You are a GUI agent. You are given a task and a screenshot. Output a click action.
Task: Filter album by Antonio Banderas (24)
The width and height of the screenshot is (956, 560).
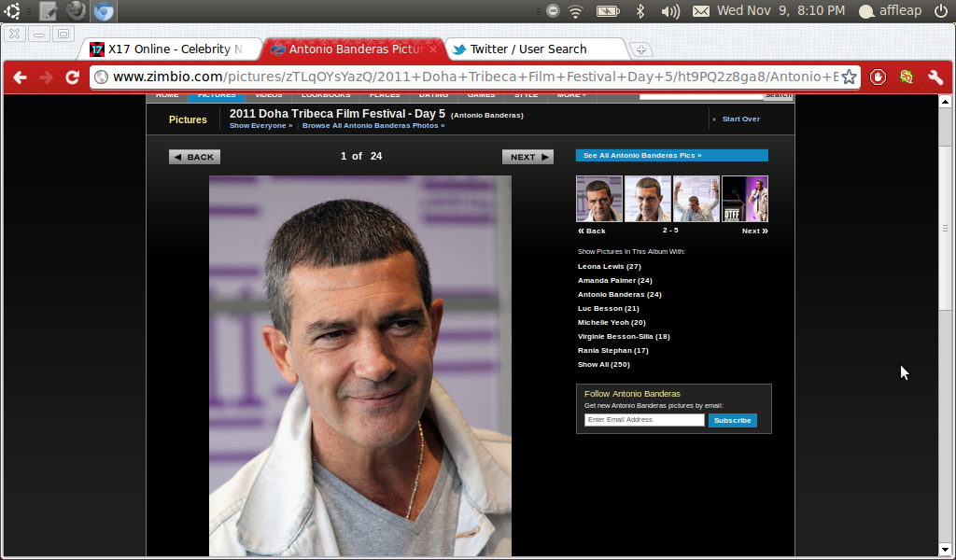coord(620,294)
